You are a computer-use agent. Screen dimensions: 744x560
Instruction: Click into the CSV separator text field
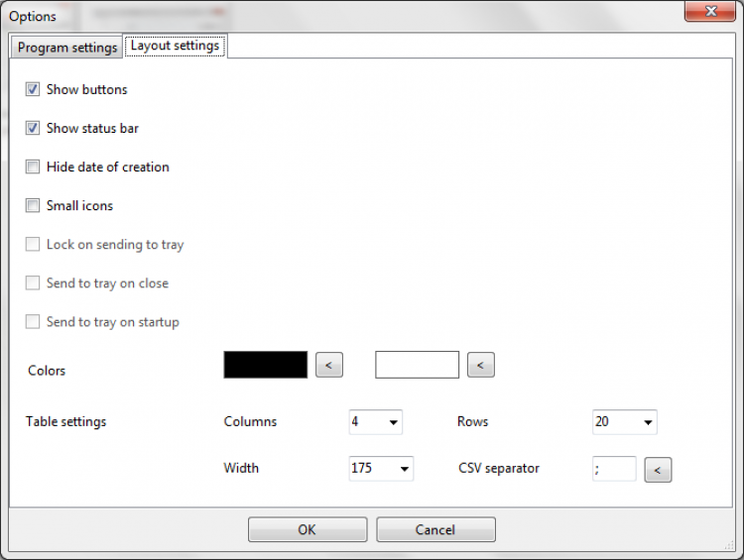click(613, 469)
